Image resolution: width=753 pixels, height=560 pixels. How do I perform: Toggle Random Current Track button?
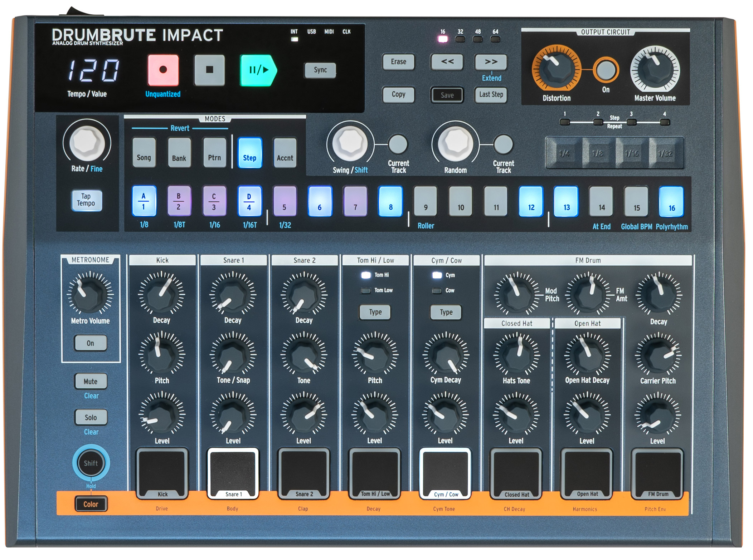503,144
